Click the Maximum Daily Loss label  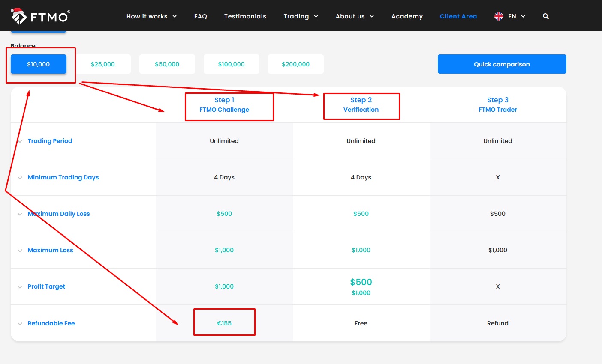[x=59, y=214]
